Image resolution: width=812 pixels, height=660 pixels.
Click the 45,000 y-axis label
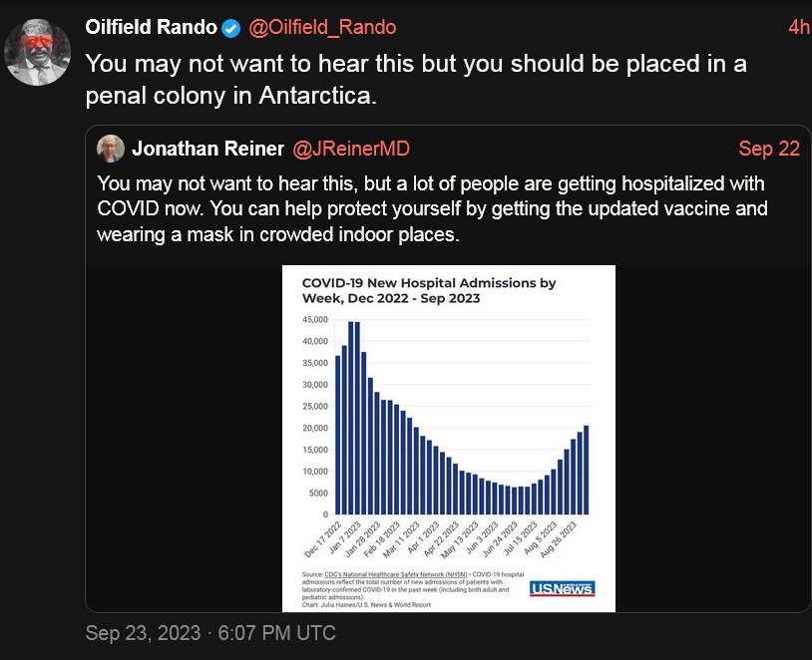[315, 319]
